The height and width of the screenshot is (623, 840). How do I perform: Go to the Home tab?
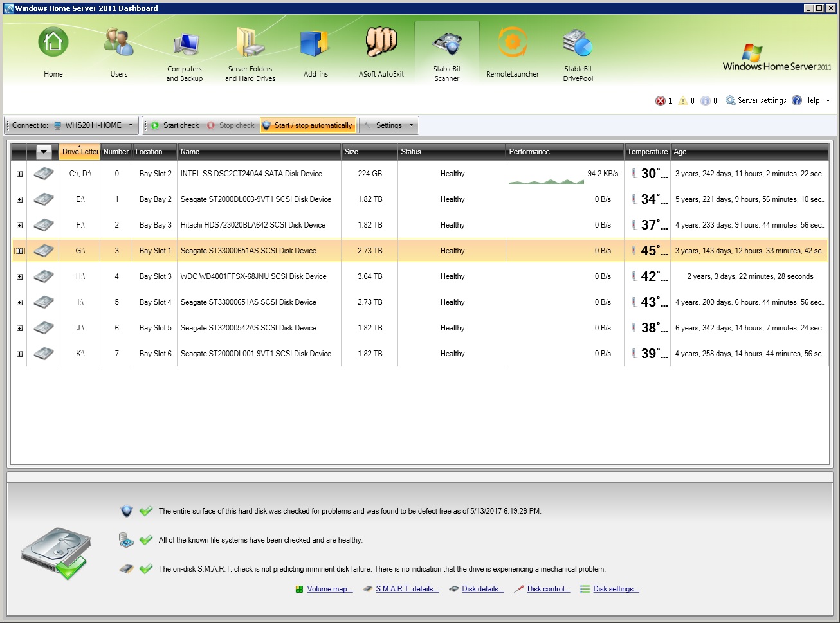coord(53,44)
